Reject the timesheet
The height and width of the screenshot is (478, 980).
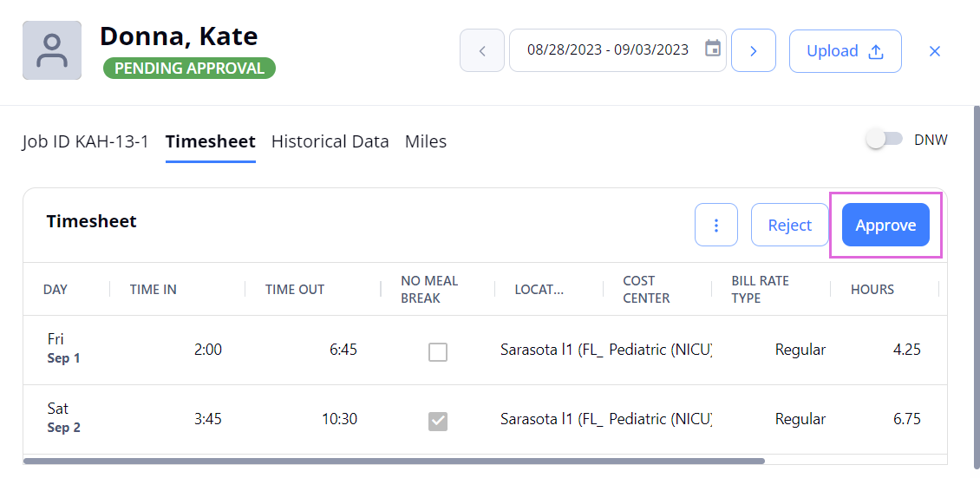789,225
